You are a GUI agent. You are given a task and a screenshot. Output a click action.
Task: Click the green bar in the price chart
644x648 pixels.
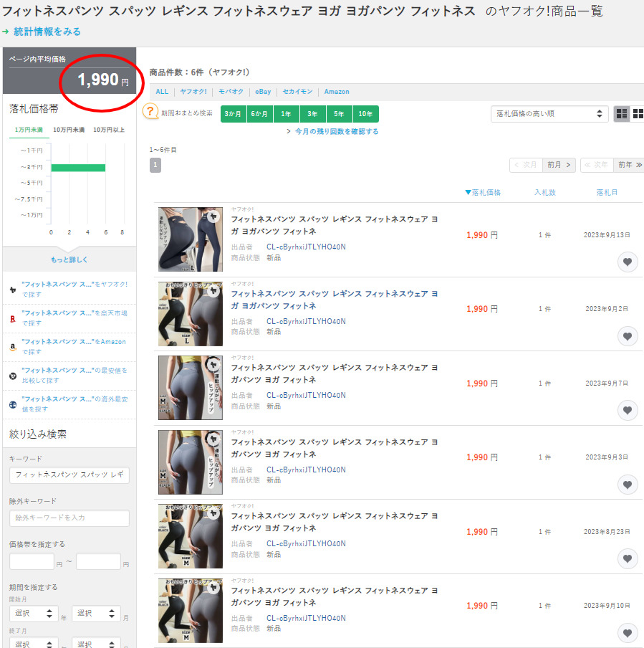(x=77, y=167)
